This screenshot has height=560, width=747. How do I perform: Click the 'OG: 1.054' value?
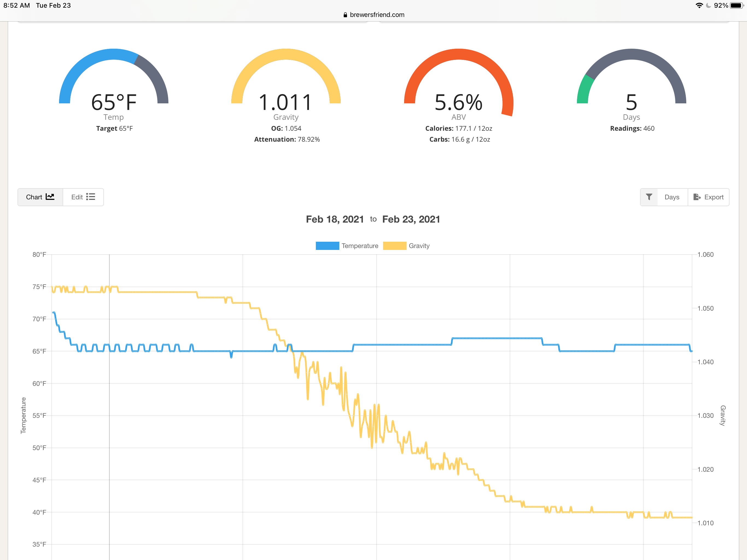(286, 128)
